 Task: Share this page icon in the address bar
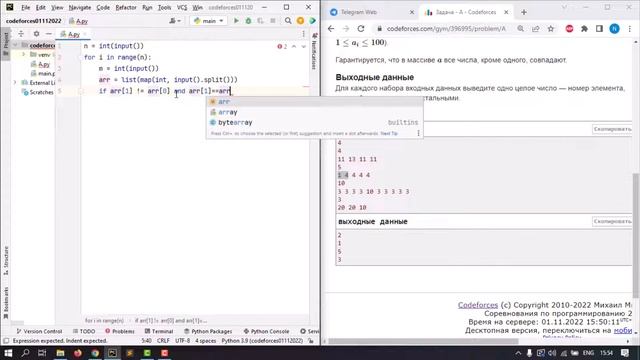coord(536,29)
